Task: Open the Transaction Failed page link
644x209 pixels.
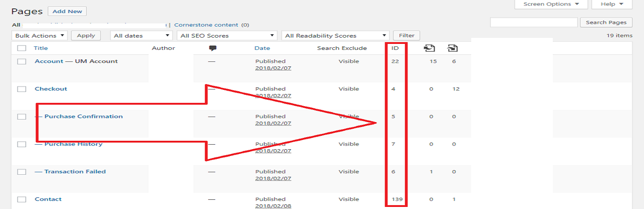Action: point(75,172)
